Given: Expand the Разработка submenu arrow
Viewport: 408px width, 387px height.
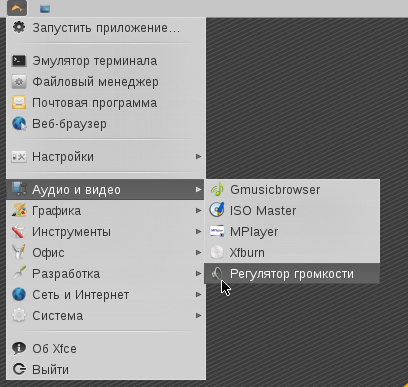Looking at the screenshot, I should pos(198,273).
